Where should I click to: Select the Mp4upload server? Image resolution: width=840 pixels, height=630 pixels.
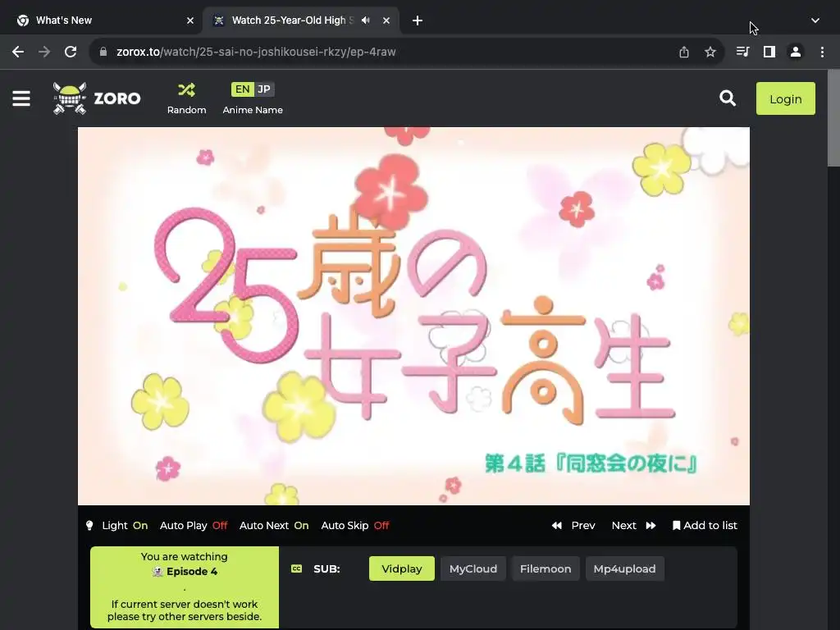(624, 569)
